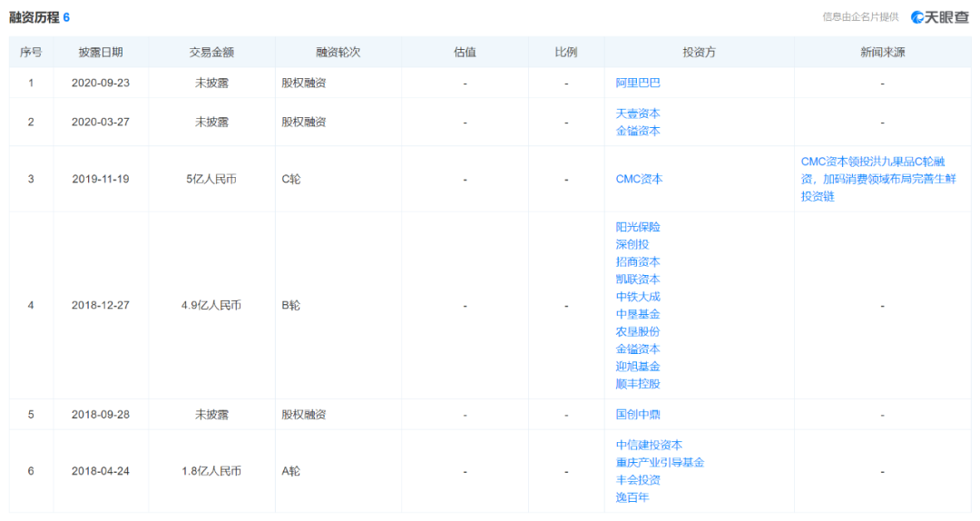Image resolution: width=980 pixels, height=521 pixels.
Task: Open the 天壹资本 investor link
Action: pyautogui.click(x=638, y=113)
